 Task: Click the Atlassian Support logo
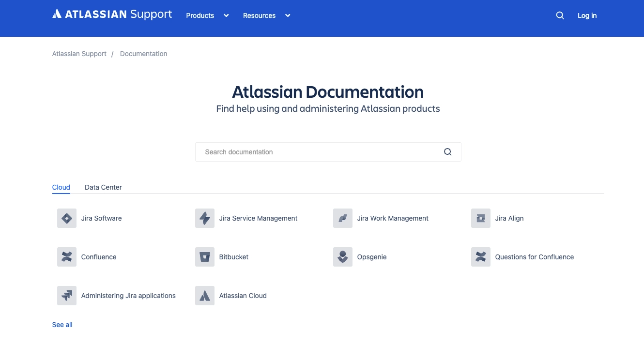(x=112, y=15)
